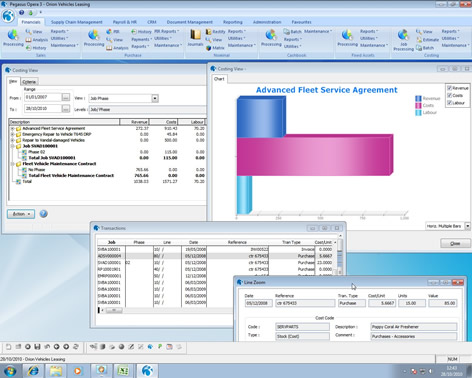Select the Criteria tab in Costing View
472x378 pixels.
point(29,82)
